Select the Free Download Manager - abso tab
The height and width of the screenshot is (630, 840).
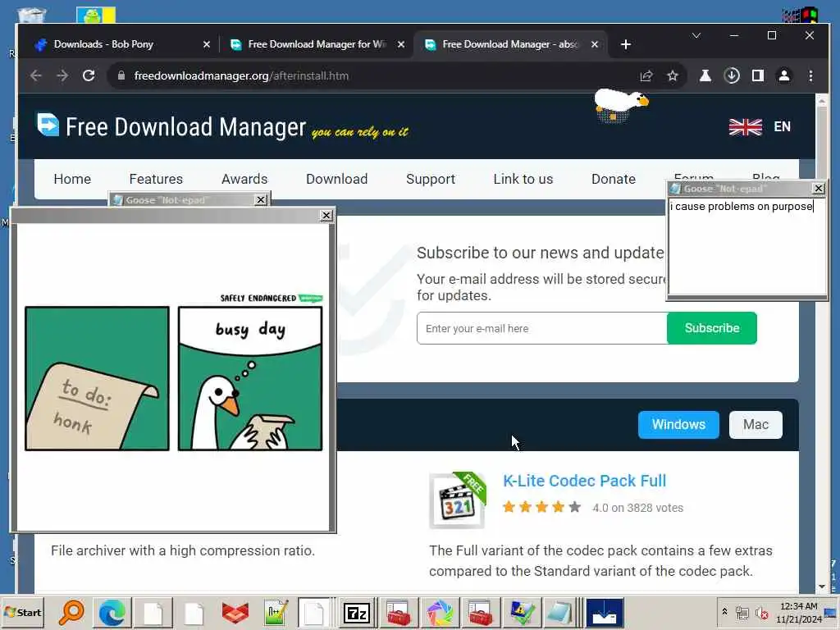click(510, 44)
